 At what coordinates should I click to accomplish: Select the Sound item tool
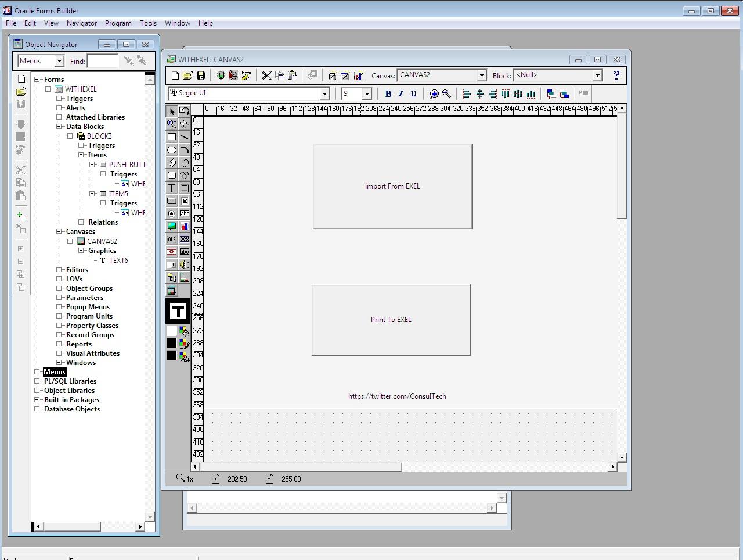185,265
